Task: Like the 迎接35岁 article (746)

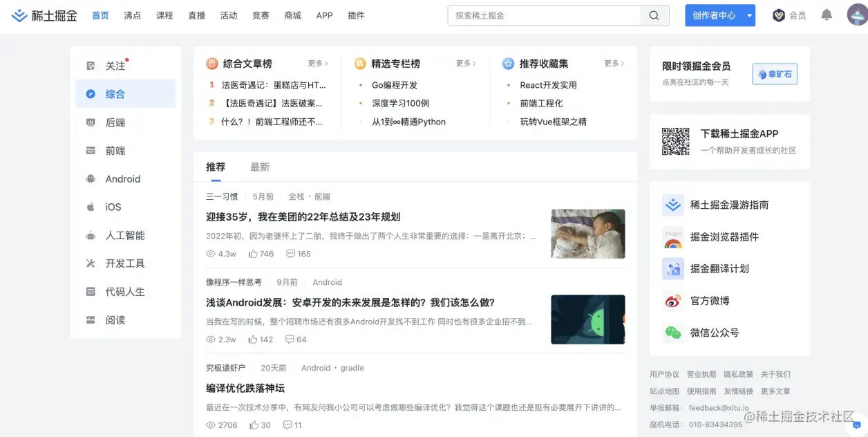Action: pyautogui.click(x=261, y=254)
